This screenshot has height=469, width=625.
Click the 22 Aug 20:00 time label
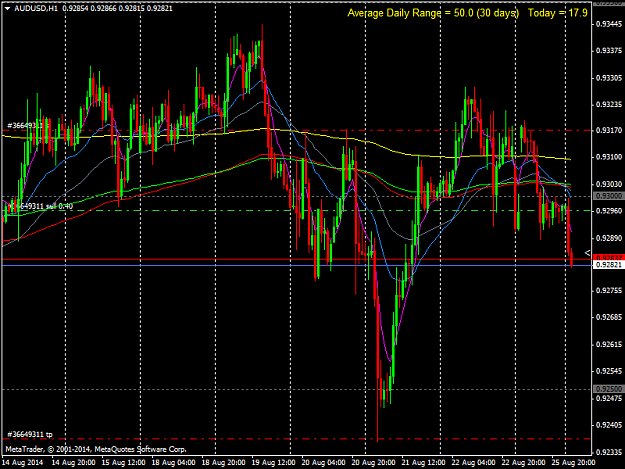click(523, 463)
